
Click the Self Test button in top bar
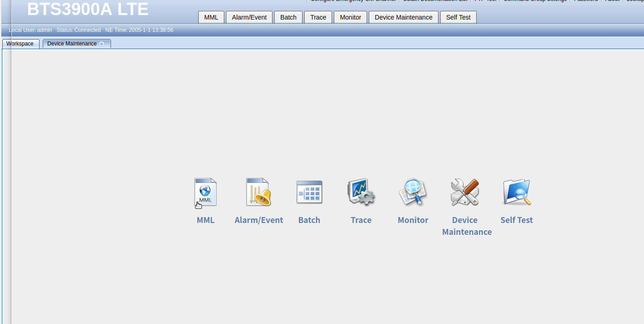(x=458, y=17)
